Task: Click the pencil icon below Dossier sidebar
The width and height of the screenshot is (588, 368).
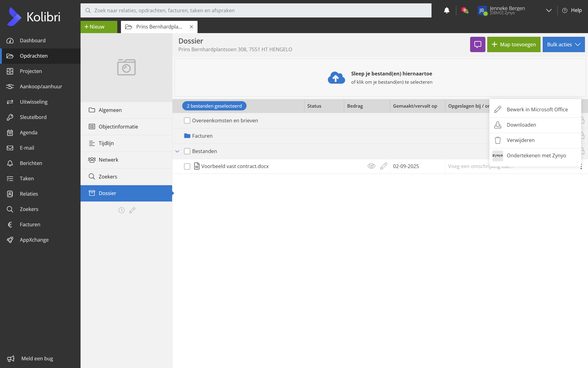Action: (x=132, y=210)
